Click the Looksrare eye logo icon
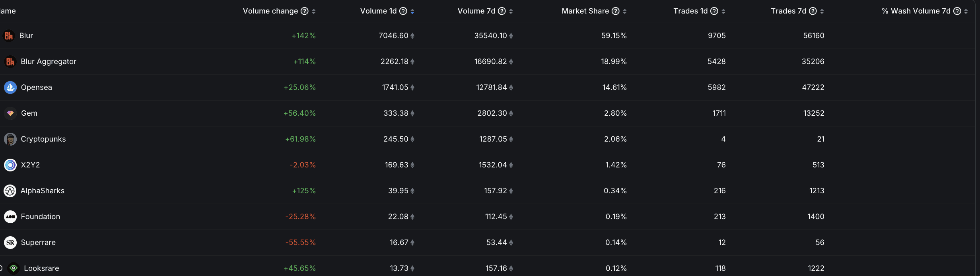This screenshot has height=276, width=980. pos(14,268)
